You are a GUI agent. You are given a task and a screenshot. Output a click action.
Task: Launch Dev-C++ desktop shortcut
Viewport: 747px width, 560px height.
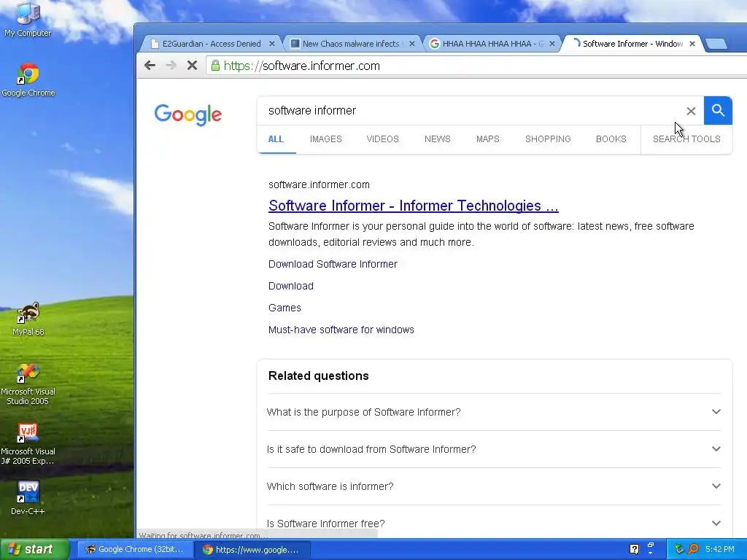28,498
